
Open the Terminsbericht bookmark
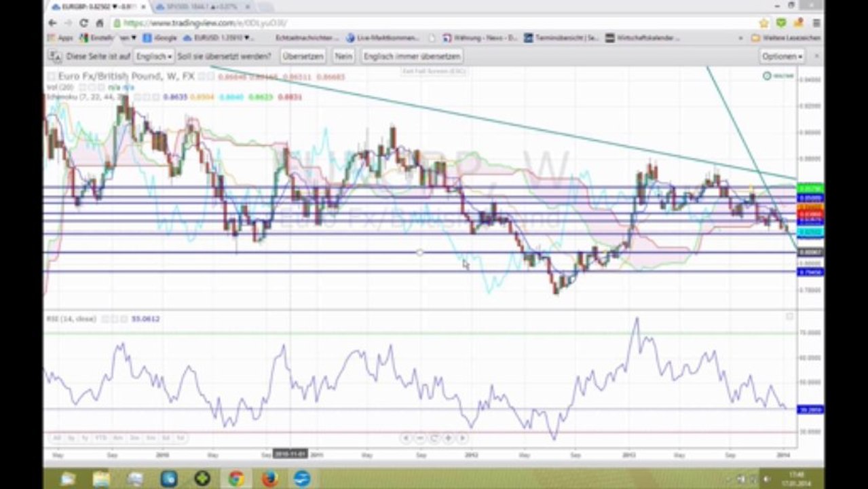coord(561,38)
